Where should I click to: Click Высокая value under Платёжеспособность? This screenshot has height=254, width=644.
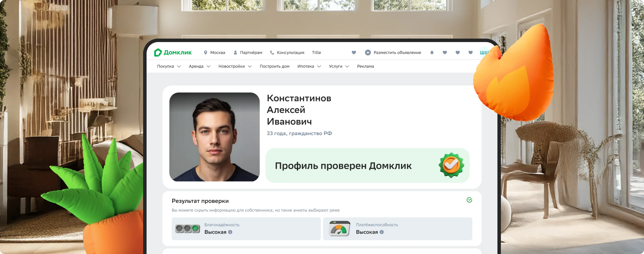pos(367,232)
